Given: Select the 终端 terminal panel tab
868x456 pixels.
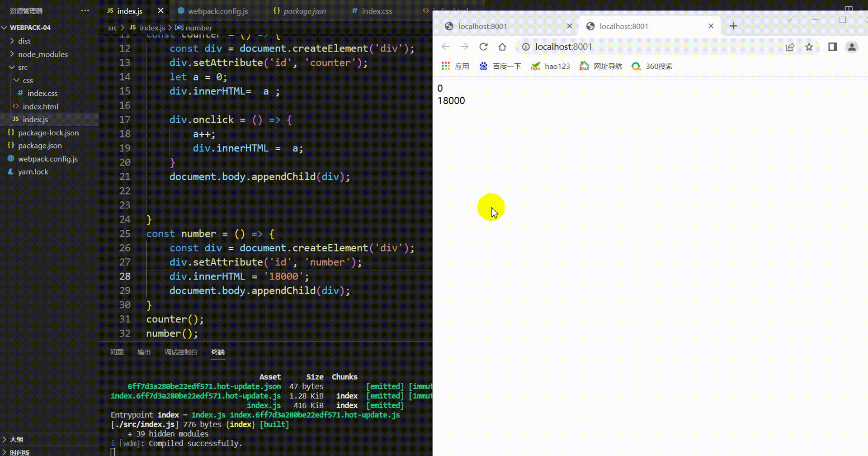Looking at the screenshot, I should [x=218, y=352].
